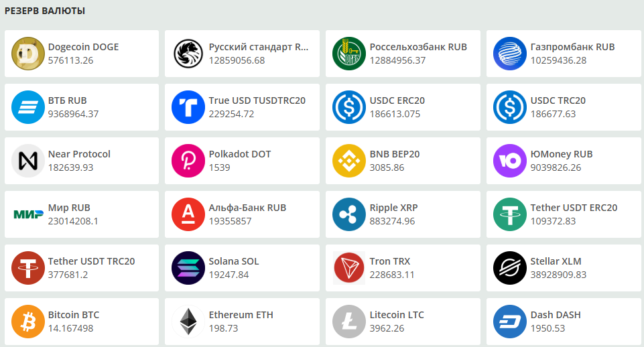This screenshot has height=347, width=644.
Task: Click the black Stellar XLM icon
Action: (510, 268)
